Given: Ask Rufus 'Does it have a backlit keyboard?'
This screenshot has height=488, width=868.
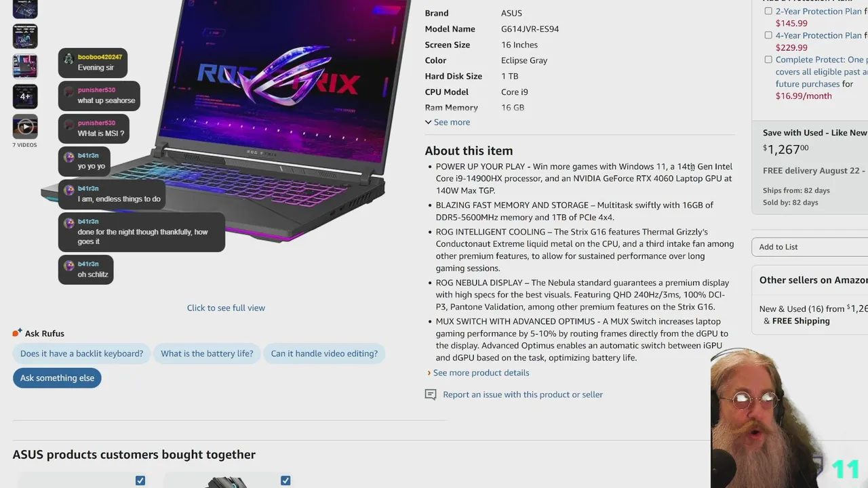Looking at the screenshot, I should coord(81,354).
